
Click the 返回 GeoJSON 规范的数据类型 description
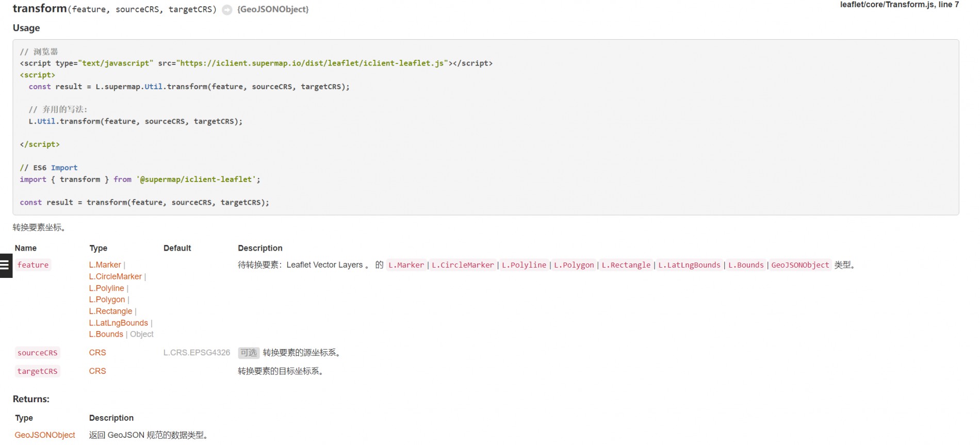coord(149,435)
